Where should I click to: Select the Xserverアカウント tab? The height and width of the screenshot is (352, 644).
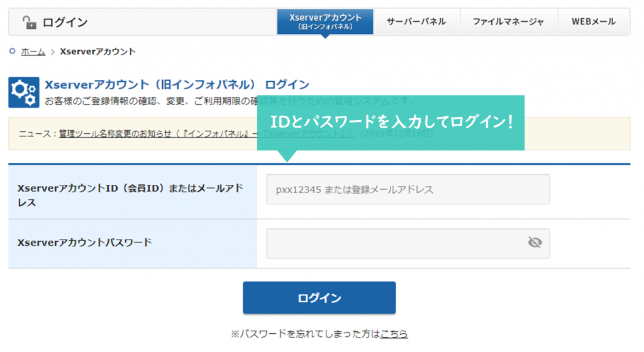click(x=325, y=22)
